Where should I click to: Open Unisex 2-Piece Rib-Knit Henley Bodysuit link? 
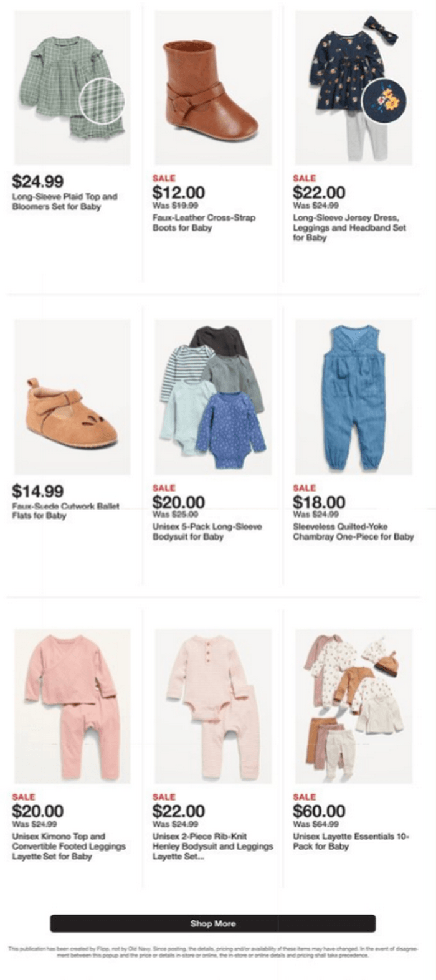pos(213,846)
